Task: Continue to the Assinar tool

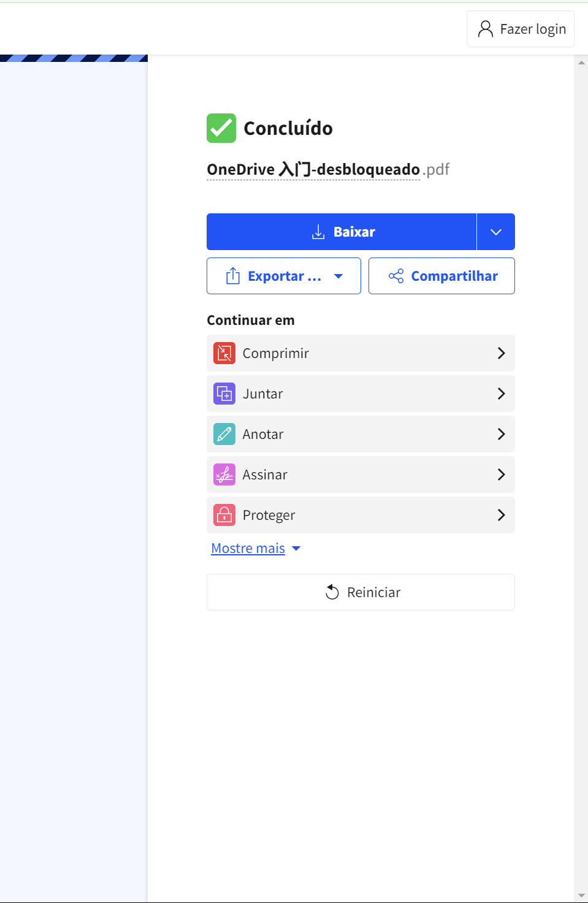Action: click(361, 474)
